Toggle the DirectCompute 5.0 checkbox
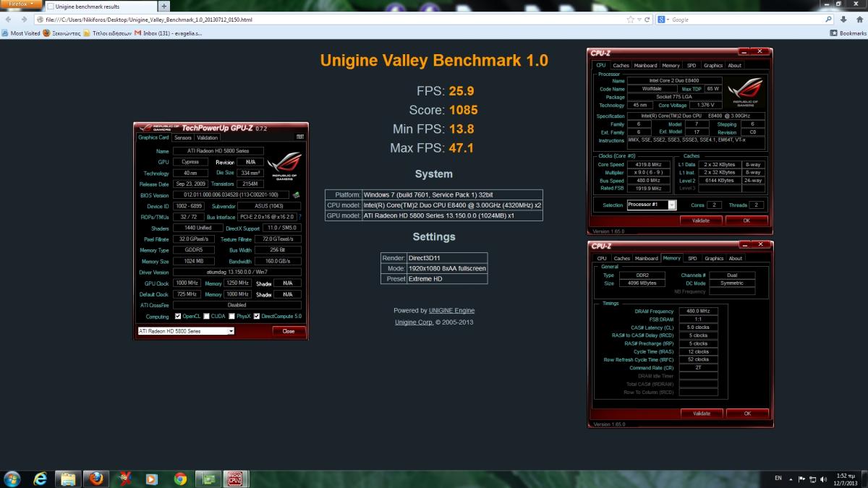This screenshot has height=488, width=868. (x=256, y=316)
